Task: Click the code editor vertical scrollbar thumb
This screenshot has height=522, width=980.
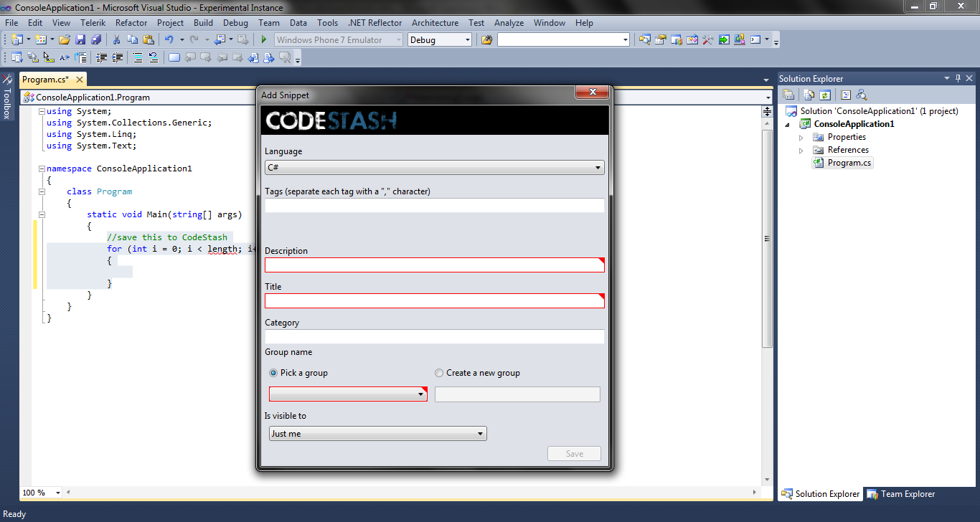Action: point(767,239)
